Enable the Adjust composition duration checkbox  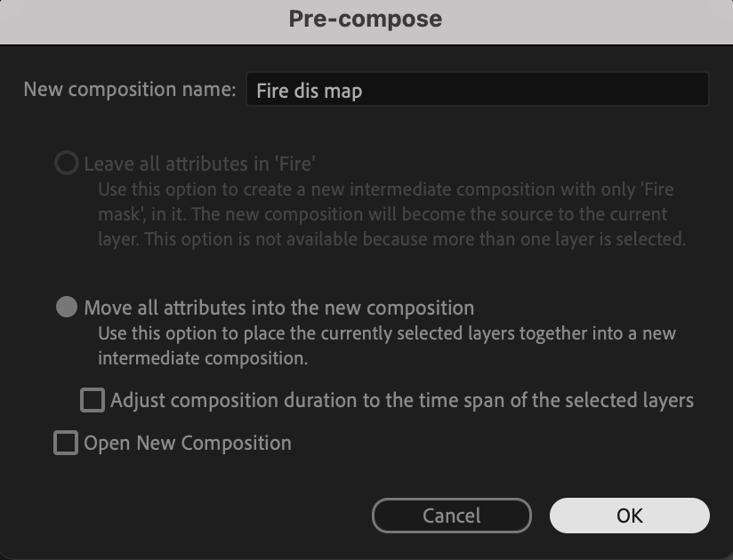pos(93,400)
